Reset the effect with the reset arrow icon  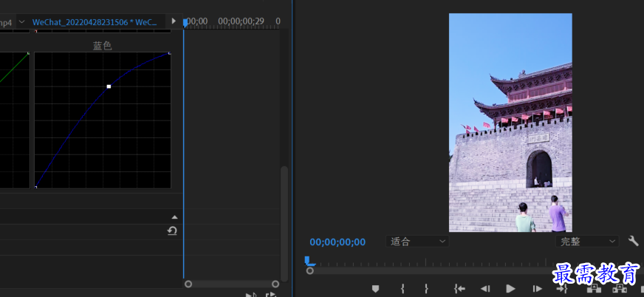[x=171, y=231]
